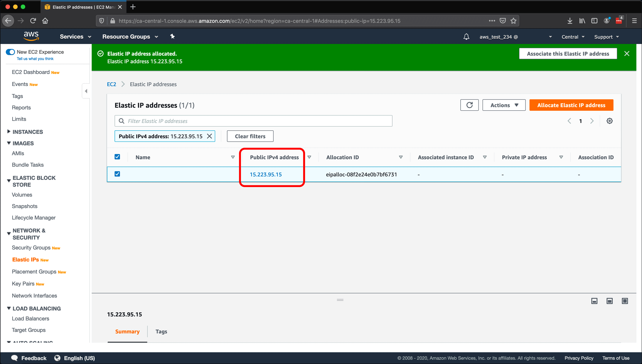Click the Pocket save icon in the address bar
The width and height of the screenshot is (642, 364).
click(503, 21)
